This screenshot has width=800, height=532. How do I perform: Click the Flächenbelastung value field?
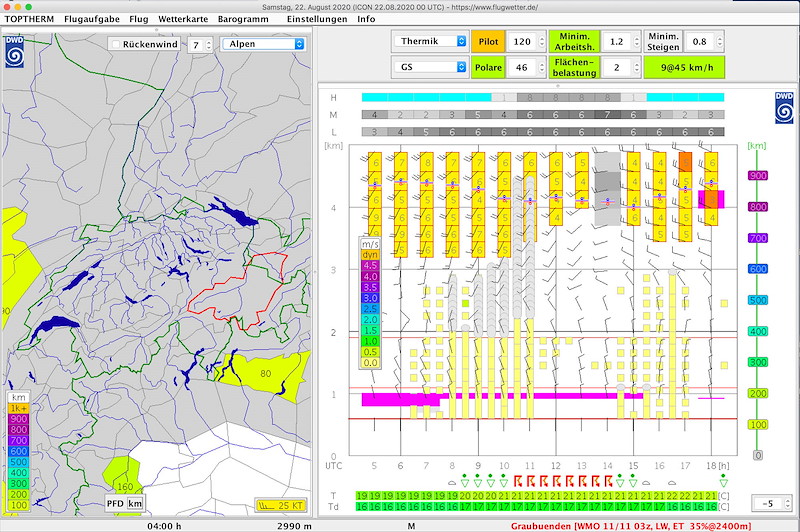click(x=617, y=67)
